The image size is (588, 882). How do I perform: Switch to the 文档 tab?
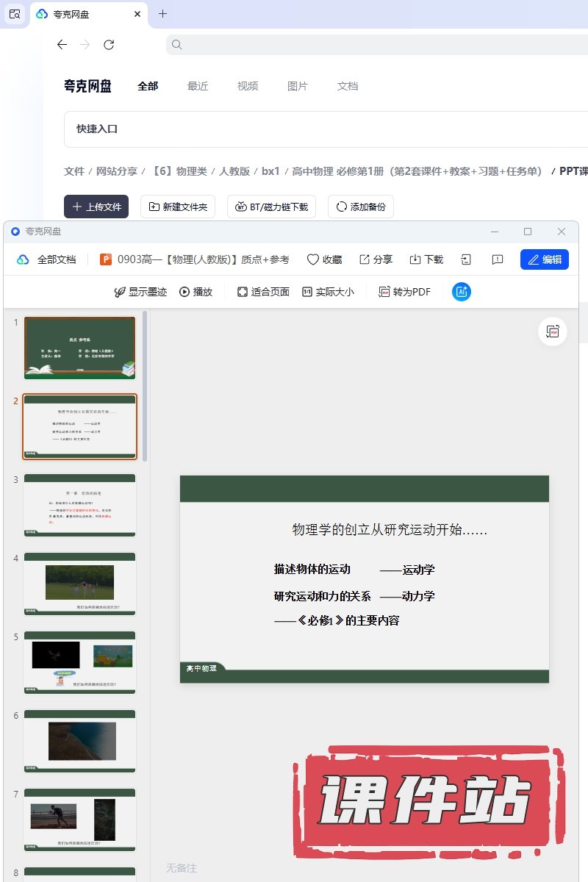point(348,86)
